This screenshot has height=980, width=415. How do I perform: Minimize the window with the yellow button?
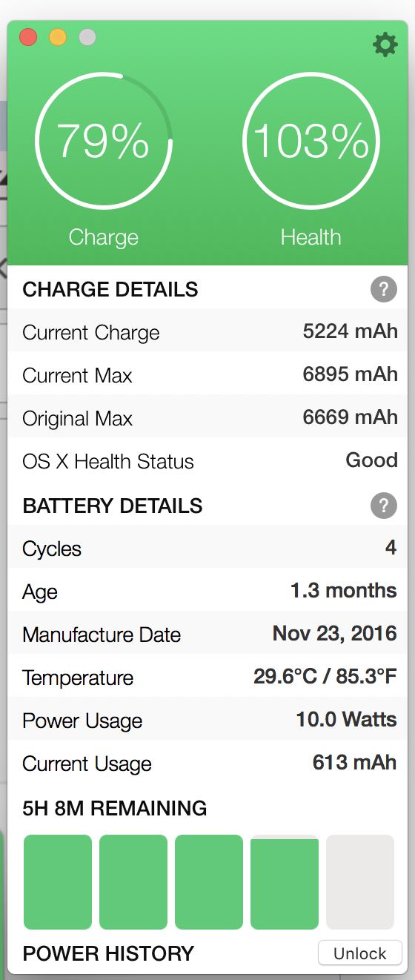click(x=58, y=37)
